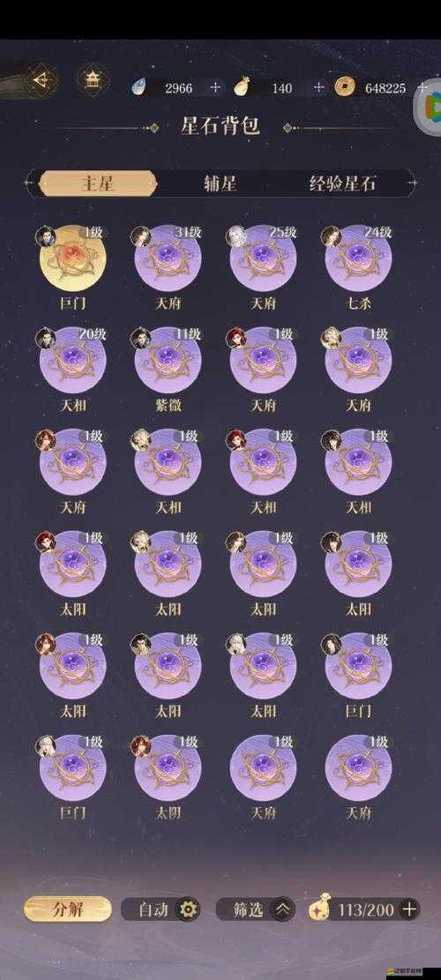Viewport: 441px width, 980px height.
Task: Tap the back arrow icon
Action: (41, 81)
